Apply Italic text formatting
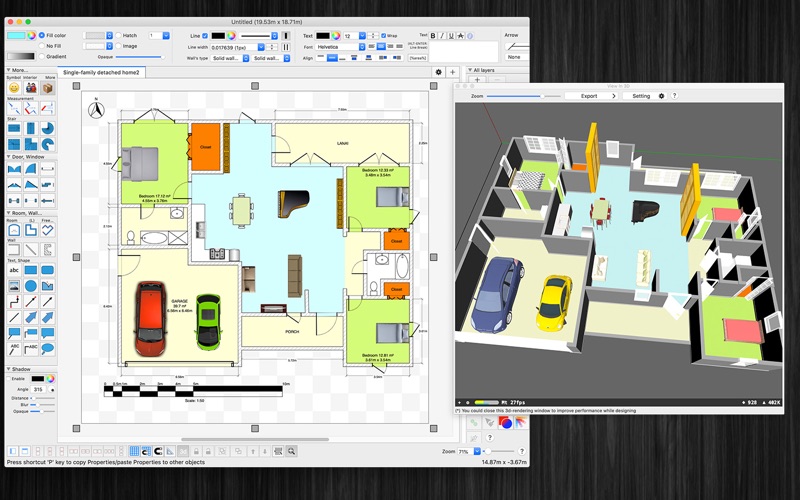 [x=442, y=36]
